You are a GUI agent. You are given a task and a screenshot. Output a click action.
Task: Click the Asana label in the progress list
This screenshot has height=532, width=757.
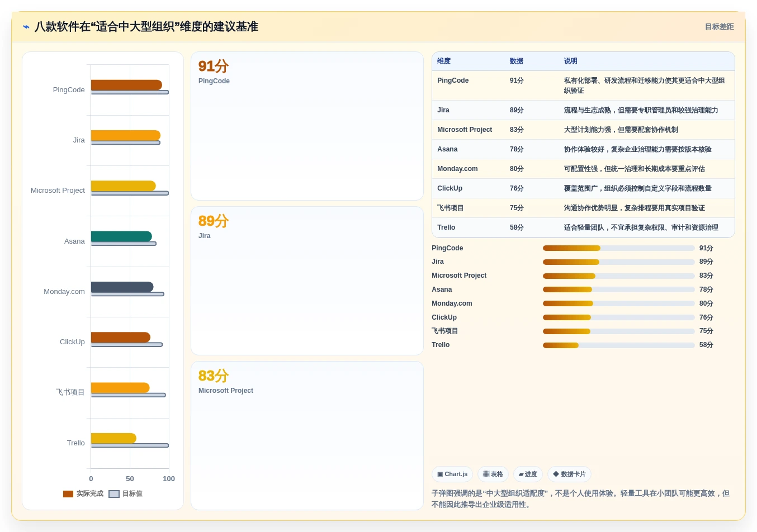click(442, 289)
